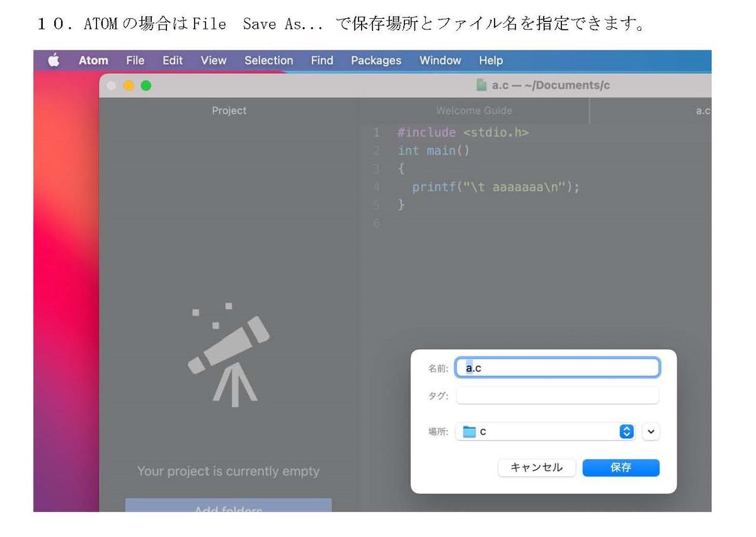The image size is (756, 537).
Task: Click the green fullscreen window button
Action: pos(146,86)
